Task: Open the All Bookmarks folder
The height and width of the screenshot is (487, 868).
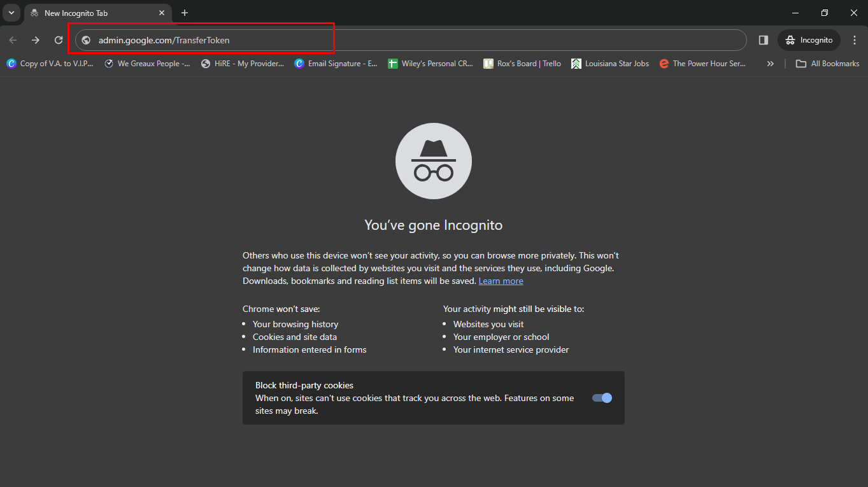Action: (x=828, y=64)
